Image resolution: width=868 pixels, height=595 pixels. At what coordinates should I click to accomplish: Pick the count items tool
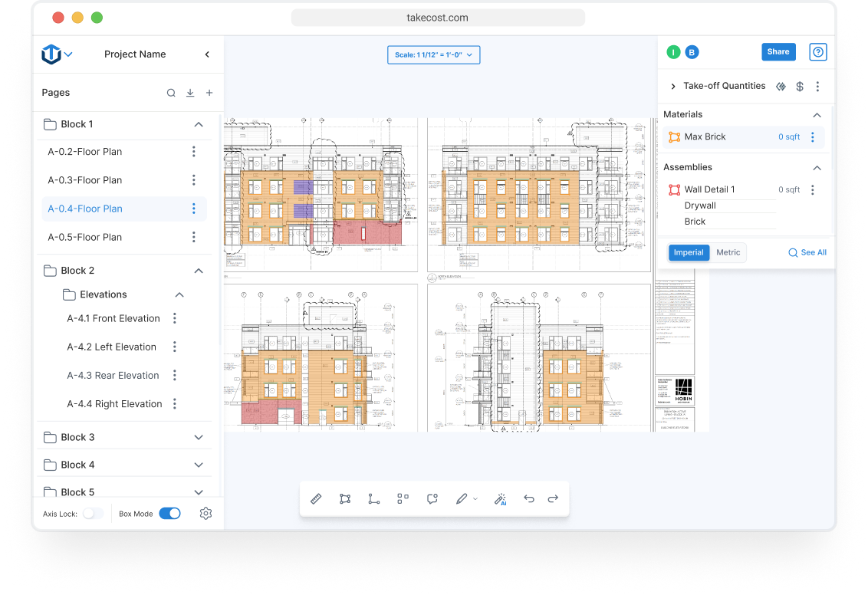pos(403,499)
